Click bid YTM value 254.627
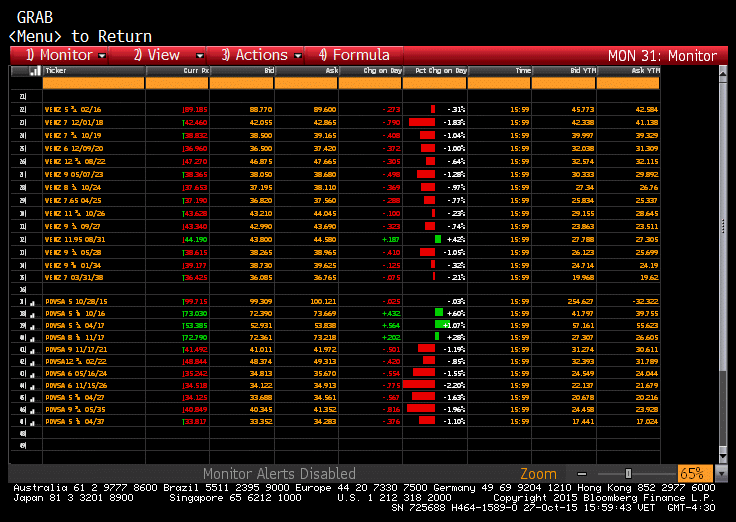Image resolution: width=736 pixels, height=522 pixels. 580,301
